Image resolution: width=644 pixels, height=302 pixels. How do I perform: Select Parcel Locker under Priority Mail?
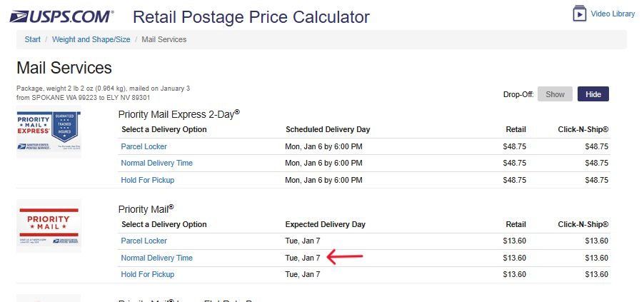click(144, 241)
